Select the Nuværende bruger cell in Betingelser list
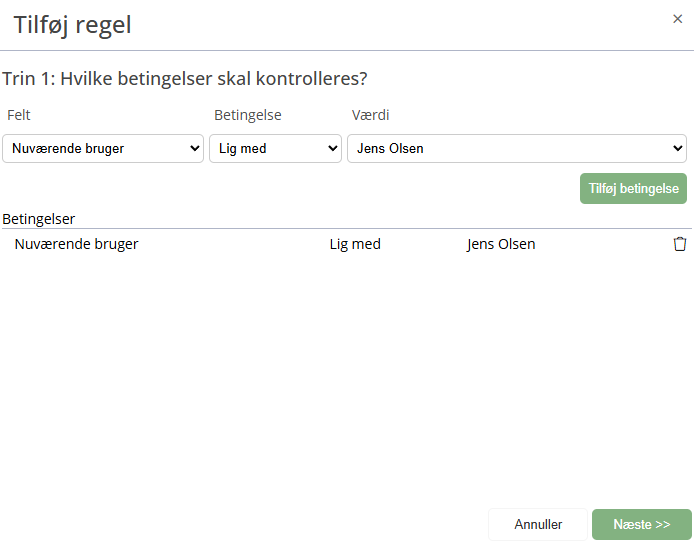This screenshot has width=694, height=543. [x=76, y=244]
